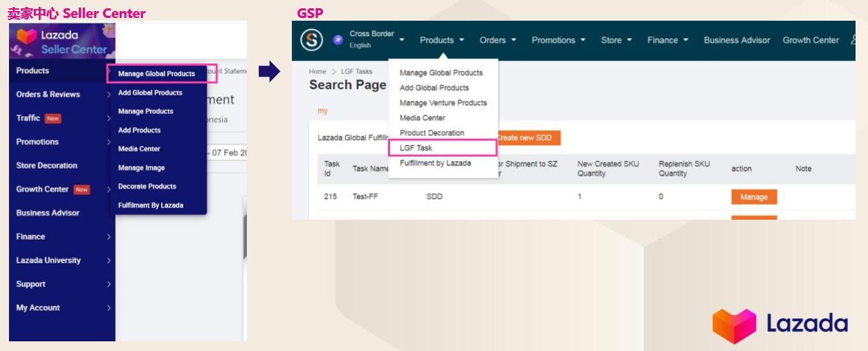Open the Products dropdown in GSP navbar
The height and width of the screenshot is (351, 868).
441,40
